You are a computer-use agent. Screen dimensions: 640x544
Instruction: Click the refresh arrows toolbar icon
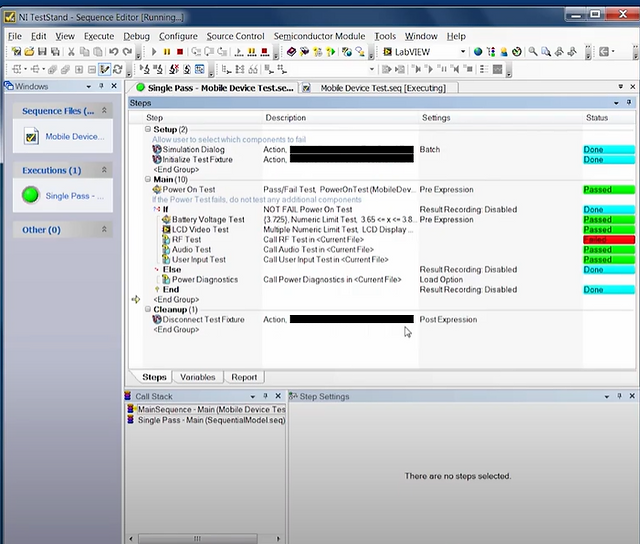pyautogui.click(x=118, y=69)
